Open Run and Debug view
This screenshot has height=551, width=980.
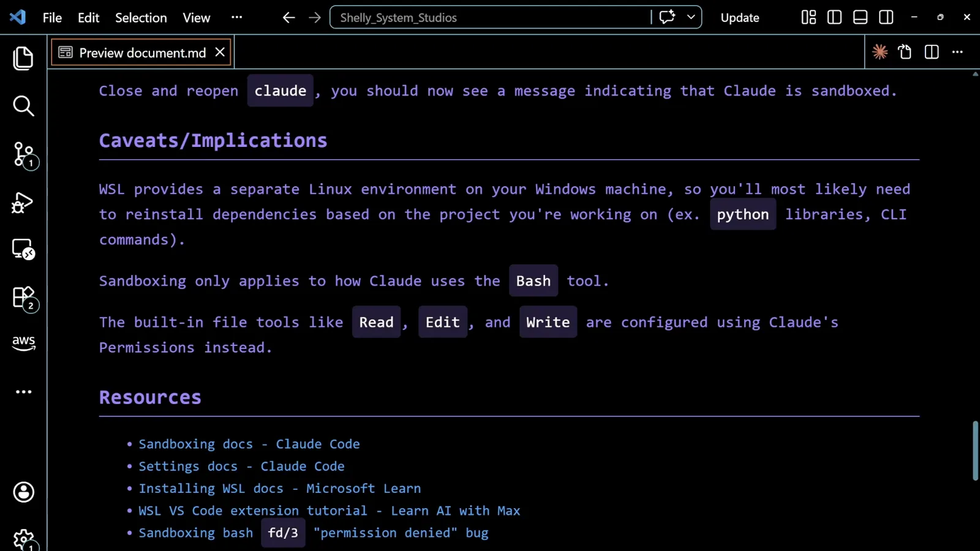tap(23, 203)
